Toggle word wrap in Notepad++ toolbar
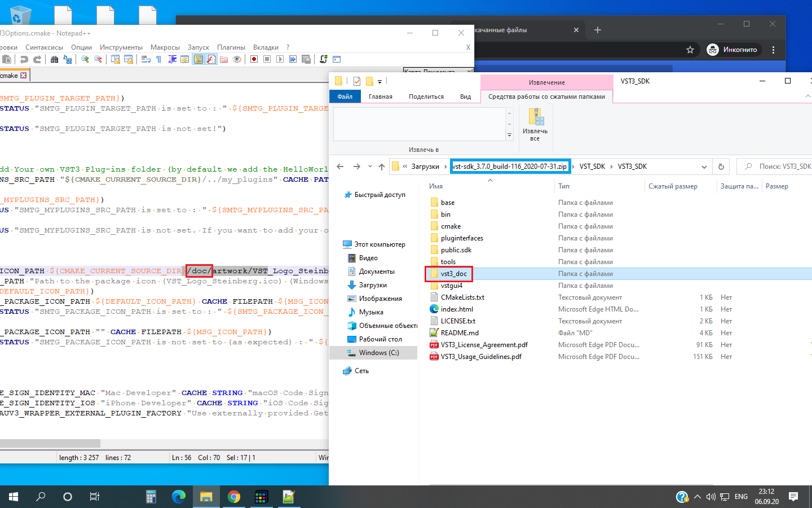The image size is (812, 508). coord(145,59)
